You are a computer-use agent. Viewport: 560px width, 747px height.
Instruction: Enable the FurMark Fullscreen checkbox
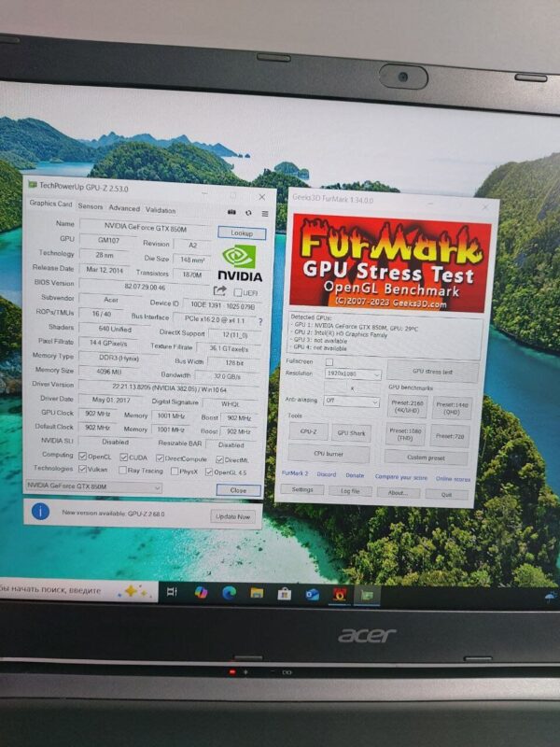click(329, 361)
